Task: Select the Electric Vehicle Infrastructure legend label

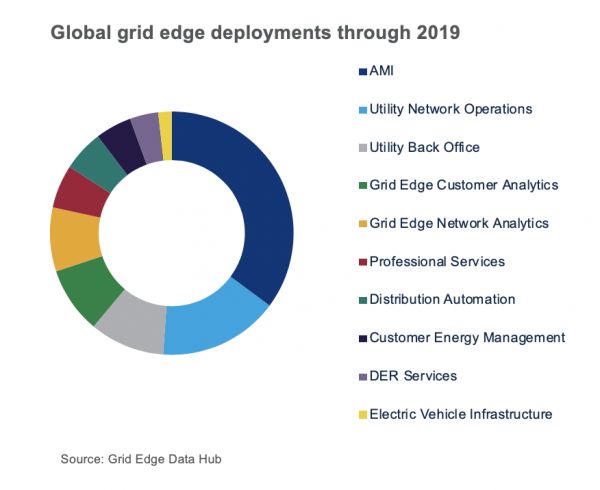Action: point(460,414)
